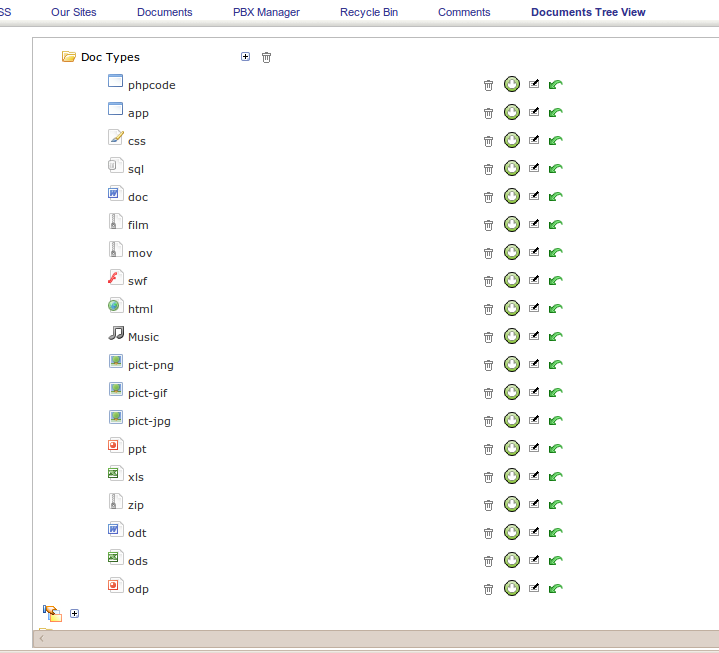The height and width of the screenshot is (653, 719).
Task: Select the pict-jpg tree item
Action: [149, 421]
